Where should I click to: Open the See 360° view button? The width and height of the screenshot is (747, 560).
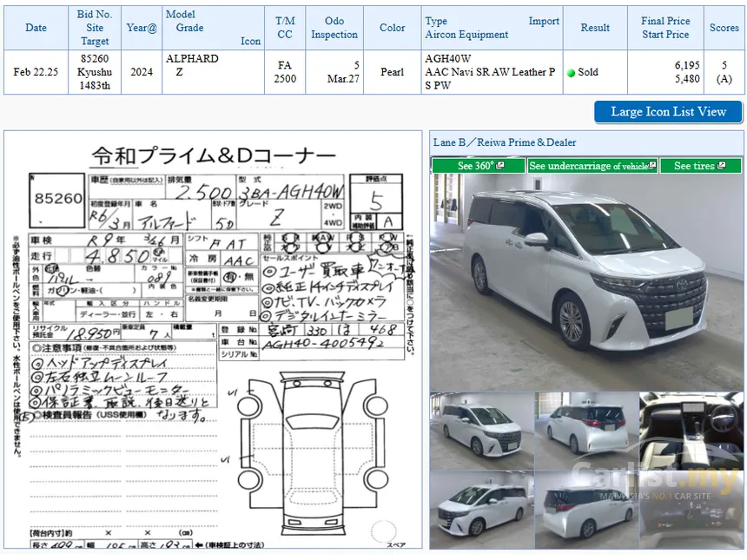coord(479,166)
